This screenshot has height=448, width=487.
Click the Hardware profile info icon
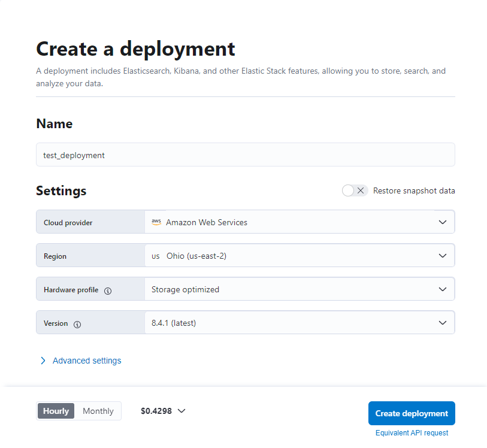click(x=108, y=290)
